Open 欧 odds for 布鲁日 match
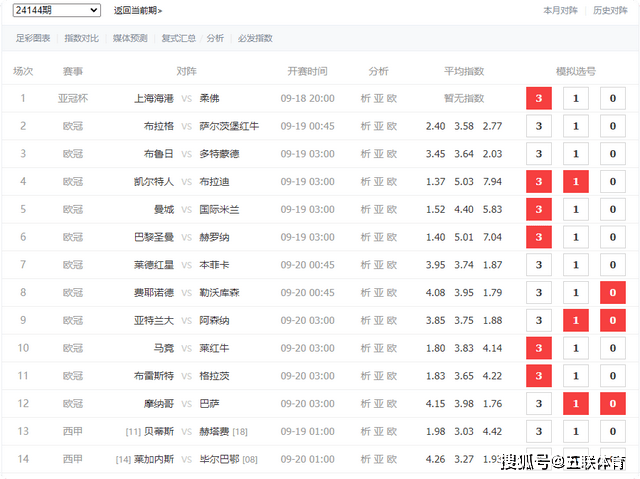Viewport: 640px width, 479px height. tap(391, 154)
